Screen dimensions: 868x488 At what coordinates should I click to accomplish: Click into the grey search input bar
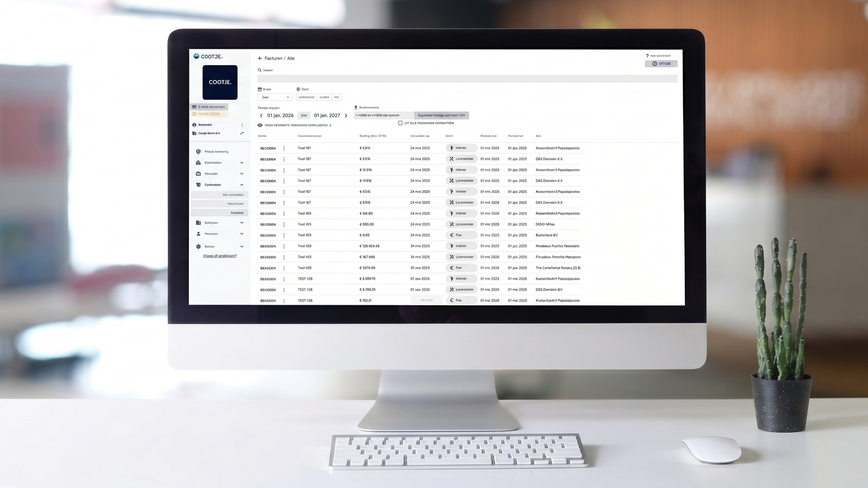pos(467,79)
